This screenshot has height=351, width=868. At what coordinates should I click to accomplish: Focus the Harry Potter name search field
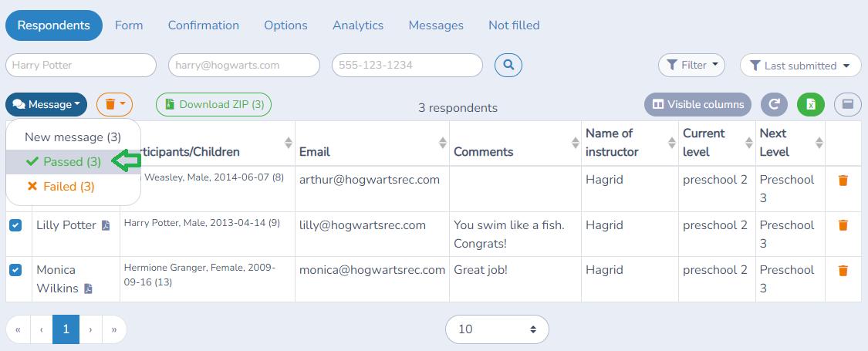pyautogui.click(x=81, y=66)
